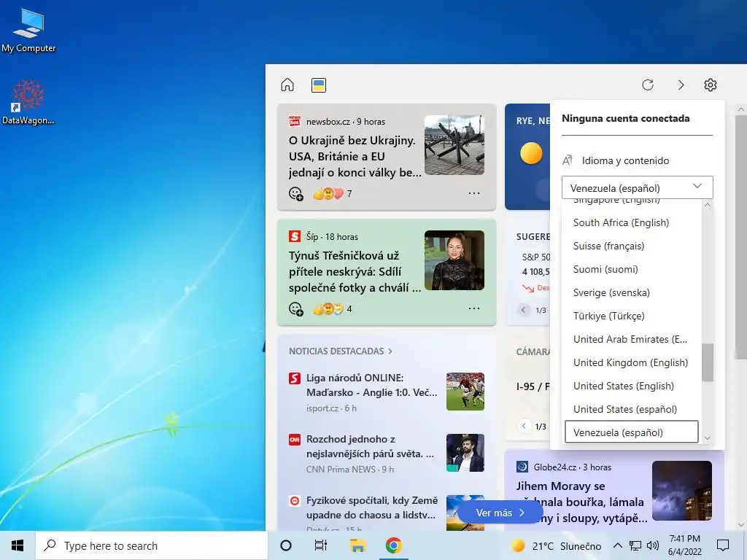Screen dimensions: 747x560
Task: Click the Globe24.cz source logo
Action: [x=522, y=467]
